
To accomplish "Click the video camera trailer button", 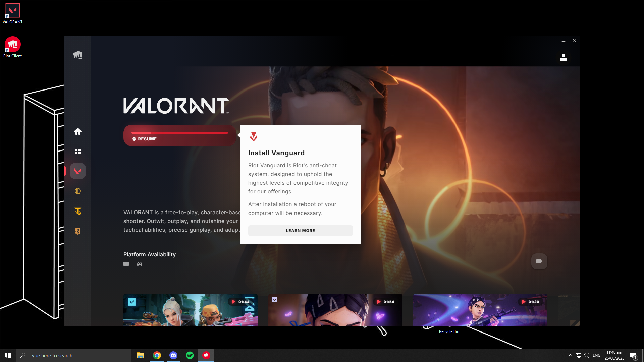I will click(539, 261).
